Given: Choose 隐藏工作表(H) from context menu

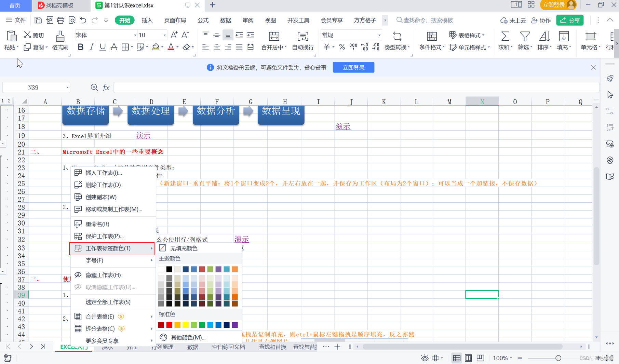Looking at the screenshot, I should point(112,275).
